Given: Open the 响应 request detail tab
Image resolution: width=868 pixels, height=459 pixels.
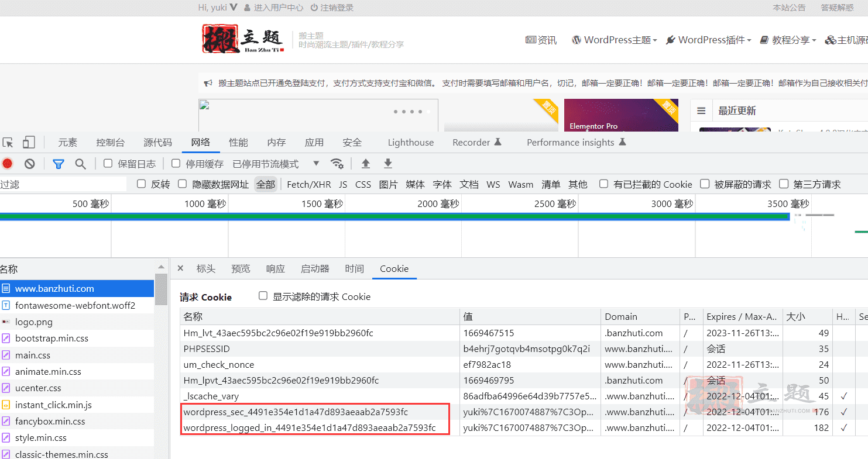Looking at the screenshot, I should 275,269.
